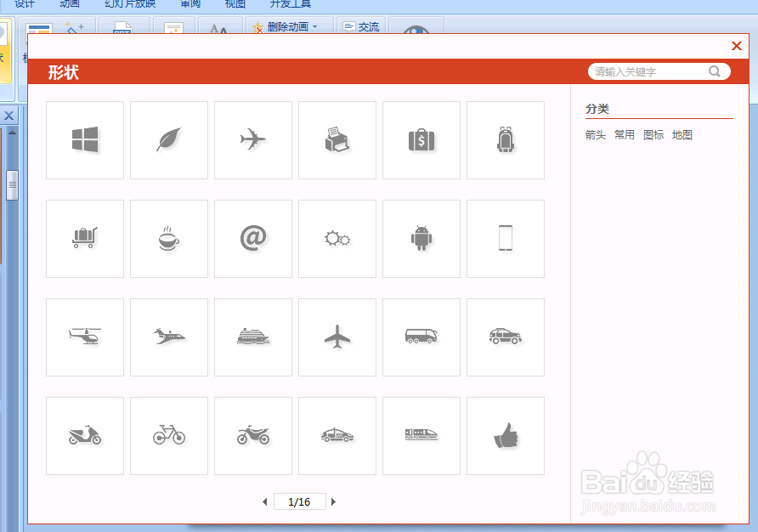The height and width of the screenshot is (532, 758).
Task: Choose the cruise ship shape
Action: [x=253, y=337]
